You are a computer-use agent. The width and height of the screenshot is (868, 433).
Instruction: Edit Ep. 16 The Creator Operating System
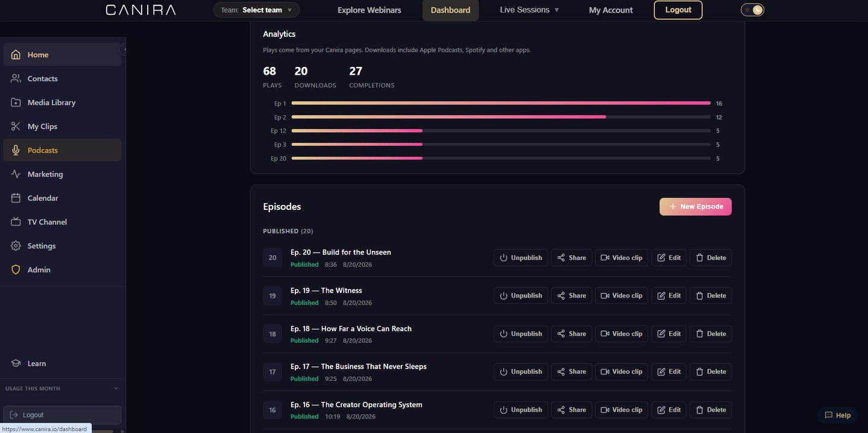(x=669, y=409)
